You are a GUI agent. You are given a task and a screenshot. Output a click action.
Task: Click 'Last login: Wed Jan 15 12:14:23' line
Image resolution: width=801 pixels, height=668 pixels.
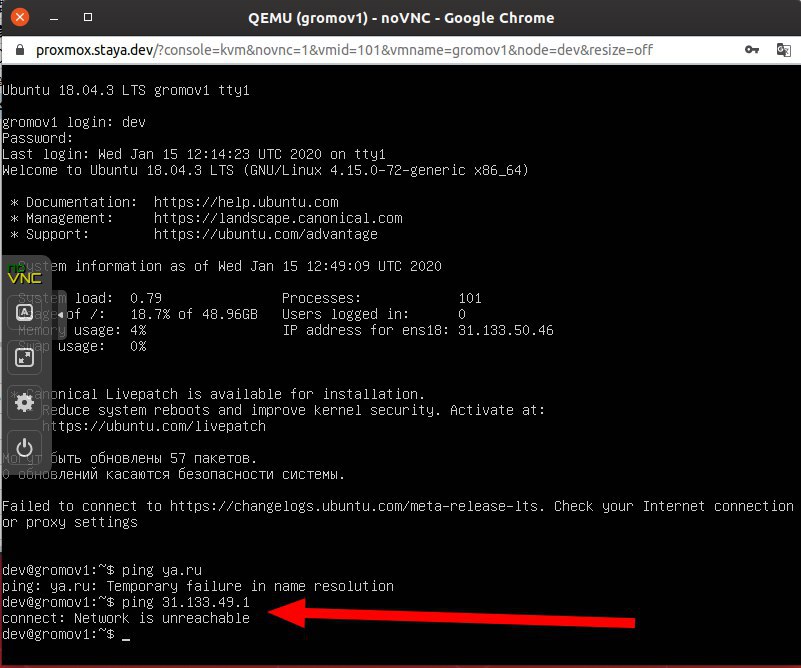(x=194, y=154)
